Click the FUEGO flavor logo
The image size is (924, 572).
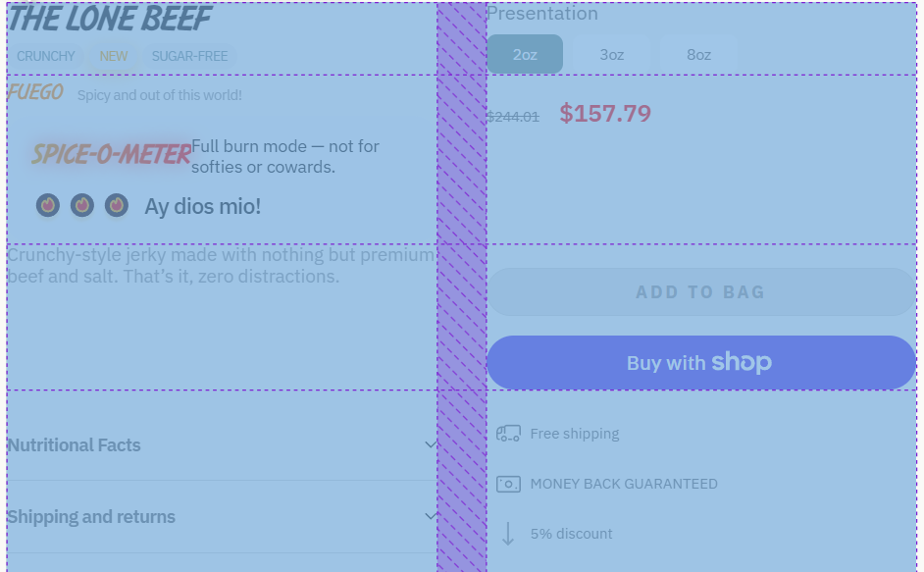(x=35, y=93)
